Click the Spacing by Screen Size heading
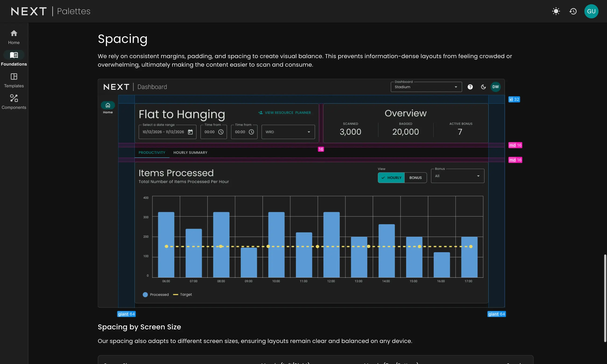This screenshot has width=607, height=364. click(x=139, y=327)
